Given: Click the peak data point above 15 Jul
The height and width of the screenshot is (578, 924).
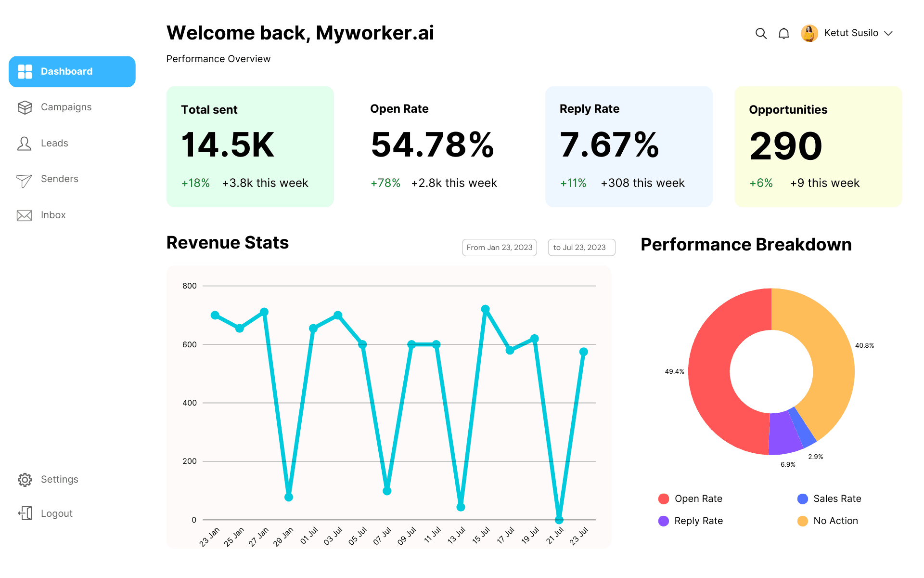Looking at the screenshot, I should point(486,309).
